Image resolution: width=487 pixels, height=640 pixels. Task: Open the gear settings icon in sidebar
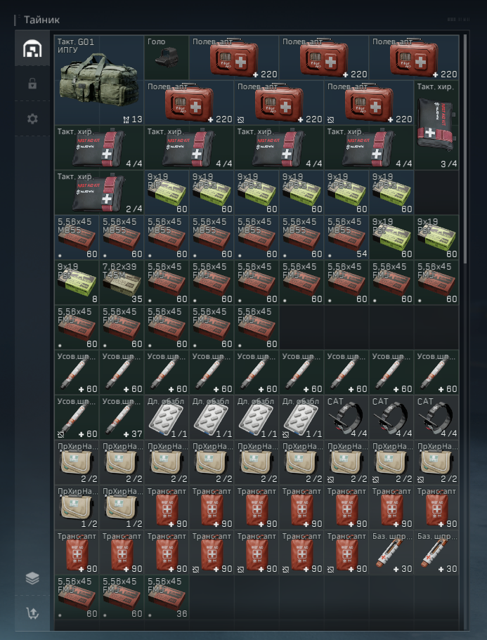pyautogui.click(x=32, y=119)
